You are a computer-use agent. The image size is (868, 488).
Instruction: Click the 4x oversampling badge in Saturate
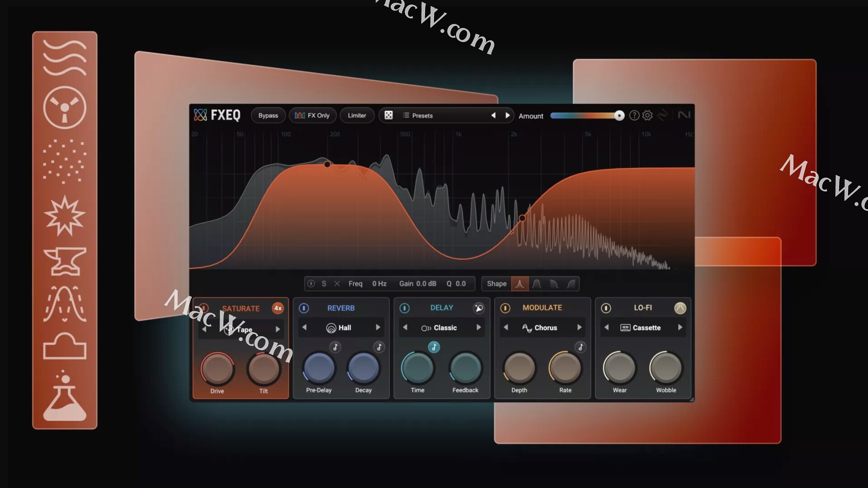[278, 308]
